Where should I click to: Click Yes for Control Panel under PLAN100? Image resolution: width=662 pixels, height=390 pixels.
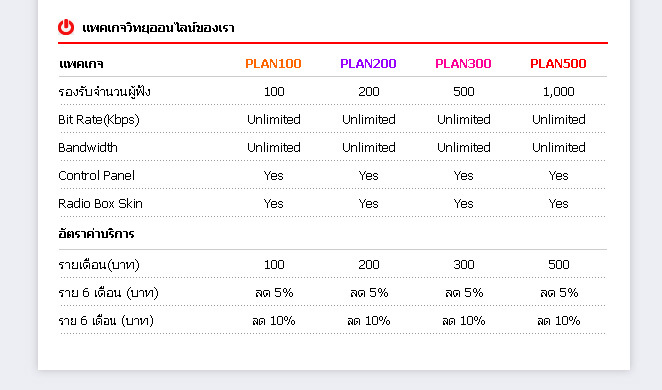pyautogui.click(x=274, y=176)
